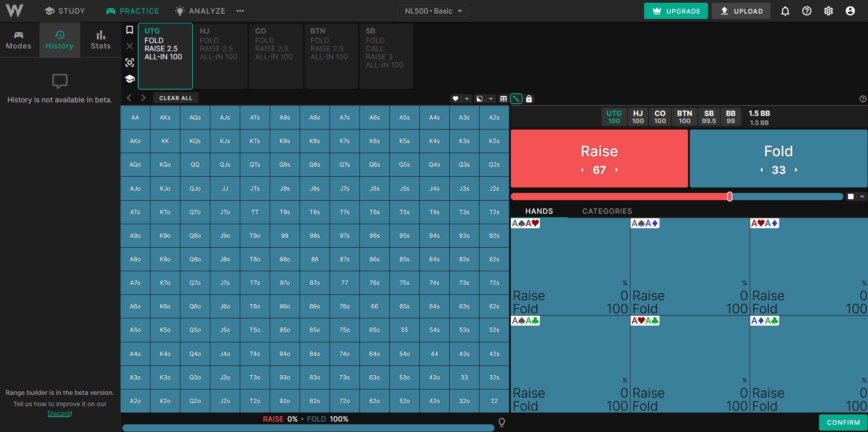Select the UTG position card
The width and height of the screenshot is (868, 432).
(165, 56)
